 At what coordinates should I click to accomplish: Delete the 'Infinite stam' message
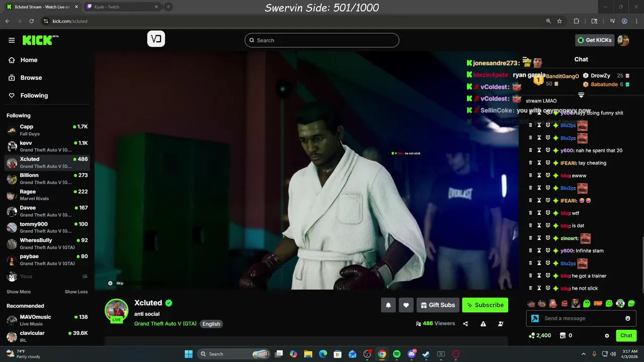[530, 250]
